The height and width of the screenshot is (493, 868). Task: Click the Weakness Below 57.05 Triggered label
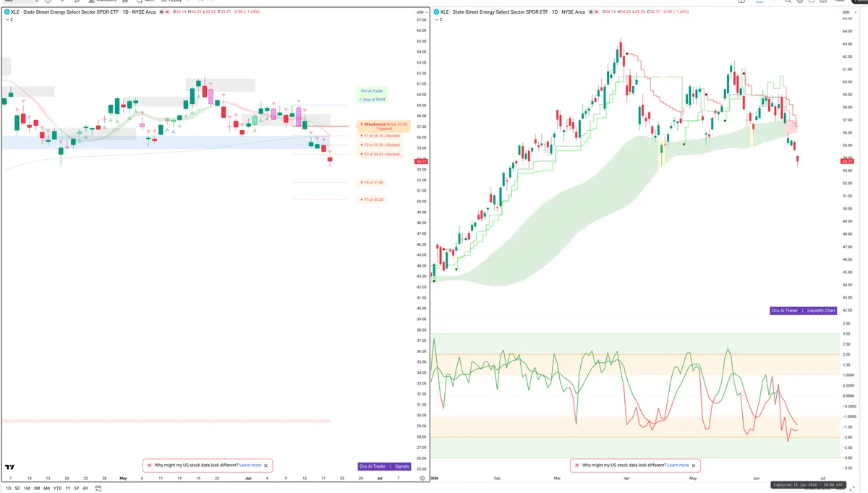pos(384,126)
